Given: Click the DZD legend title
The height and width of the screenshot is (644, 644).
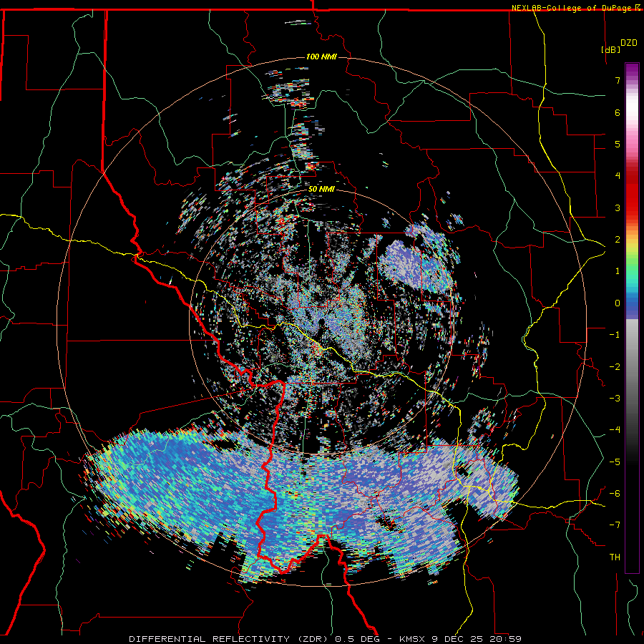Looking at the screenshot, I should (x=628, y=43).
